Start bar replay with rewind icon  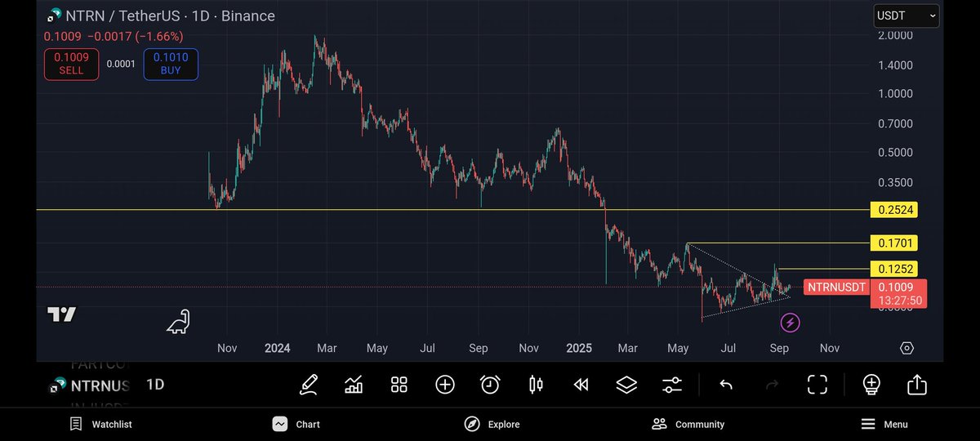(x=581, y=384)
